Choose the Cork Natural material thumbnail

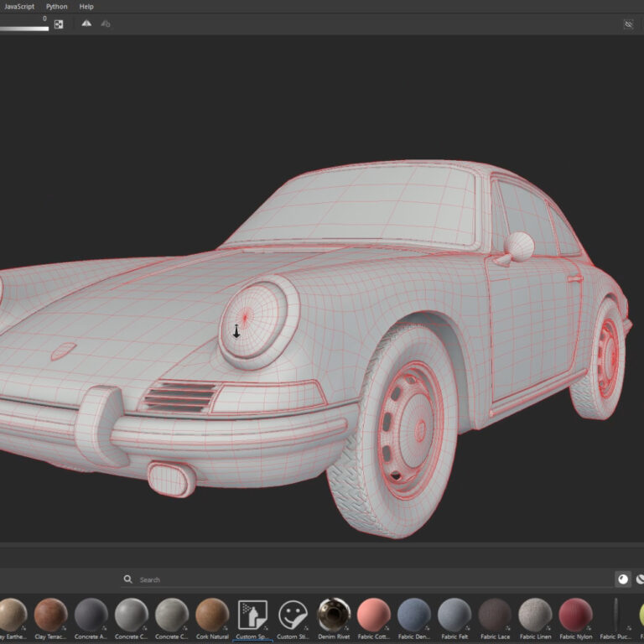click(212, 615)
